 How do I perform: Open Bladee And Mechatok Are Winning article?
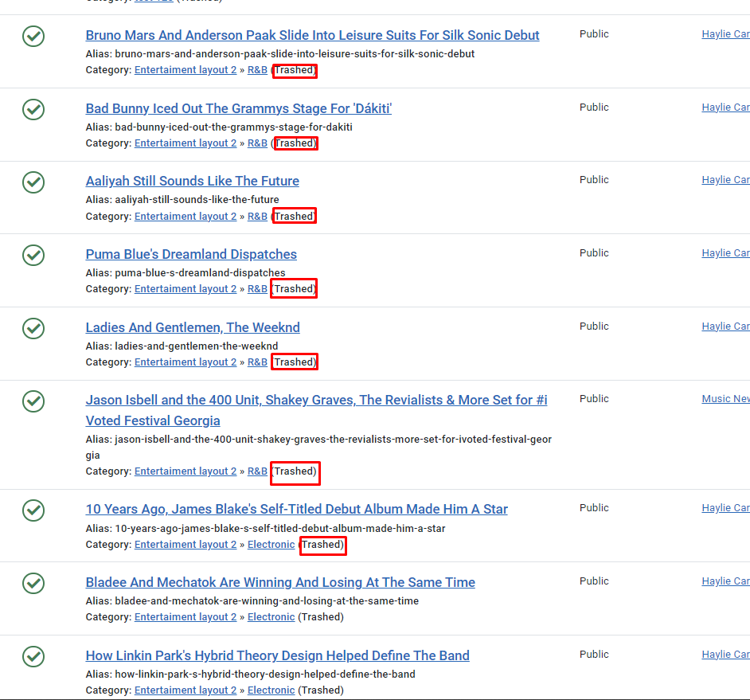coord(280,582)
